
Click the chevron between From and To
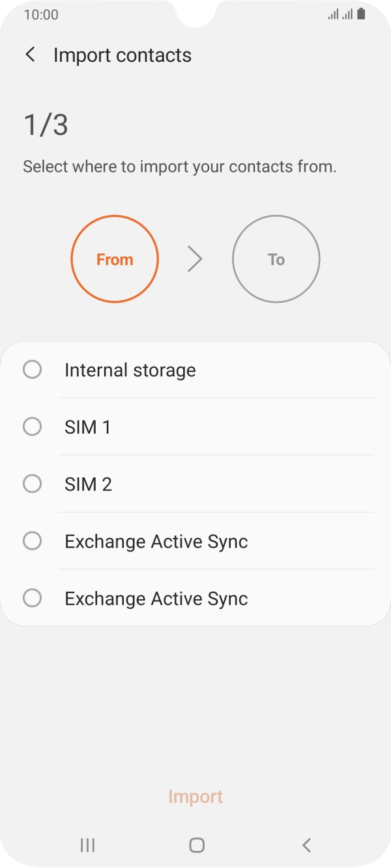tap(195, 259)
